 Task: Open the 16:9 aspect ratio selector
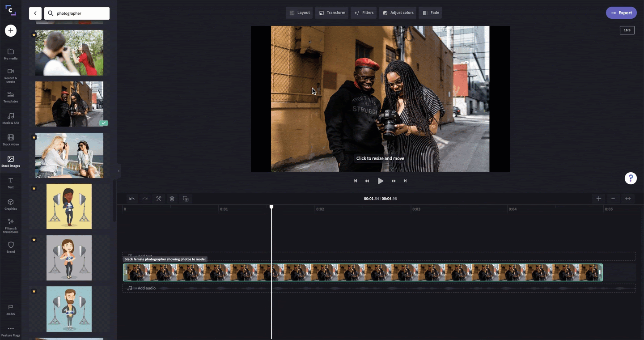(x=627, y=30)
